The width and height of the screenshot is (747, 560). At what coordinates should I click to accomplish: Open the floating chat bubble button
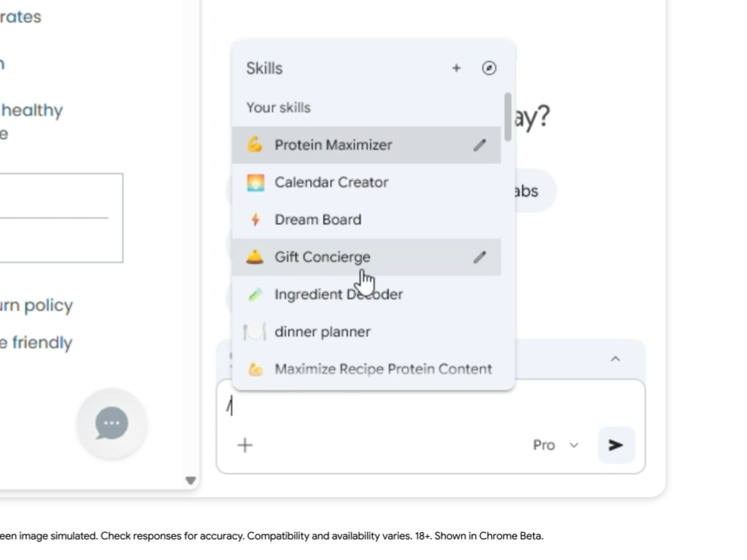pyautogui.click(x=112, y=424)
